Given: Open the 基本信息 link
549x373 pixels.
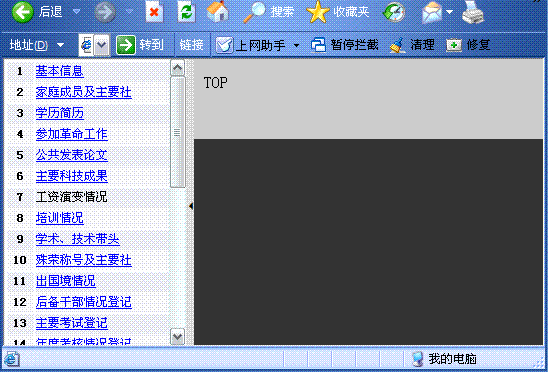Looking at the screenshot, I should (x=60, y=71).
